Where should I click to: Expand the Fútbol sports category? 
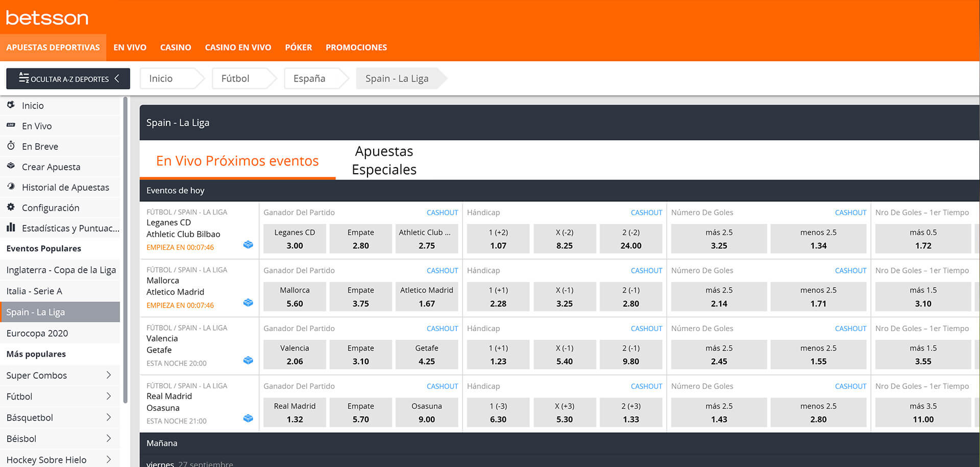(109, 396)
